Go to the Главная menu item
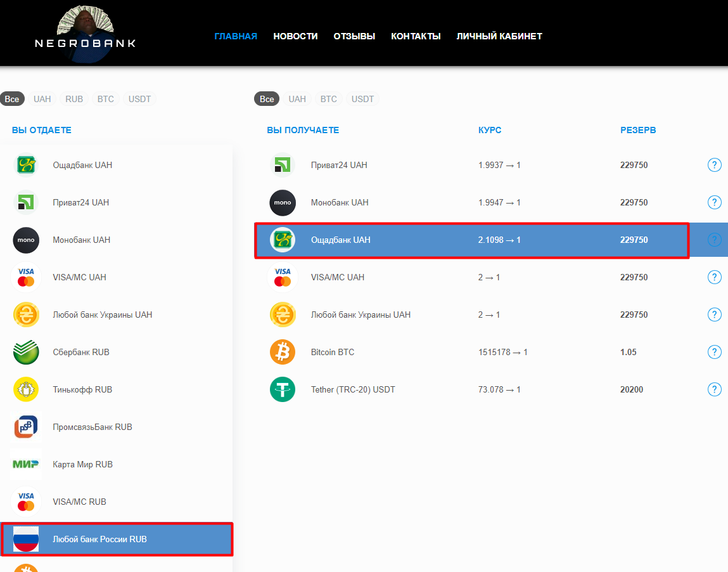 [236, 36]
